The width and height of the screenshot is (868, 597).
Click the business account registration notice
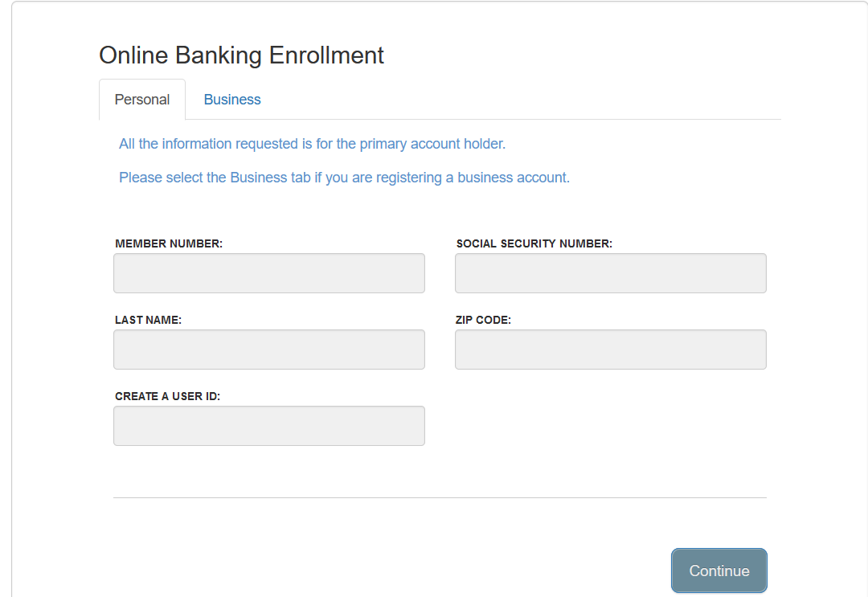point(344,178)
